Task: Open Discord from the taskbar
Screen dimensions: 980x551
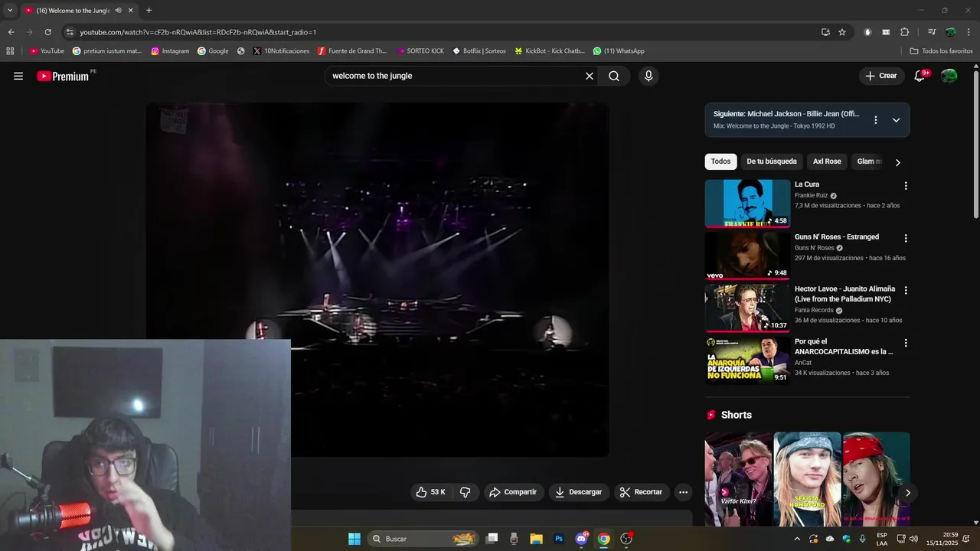Action: (581, 539)
